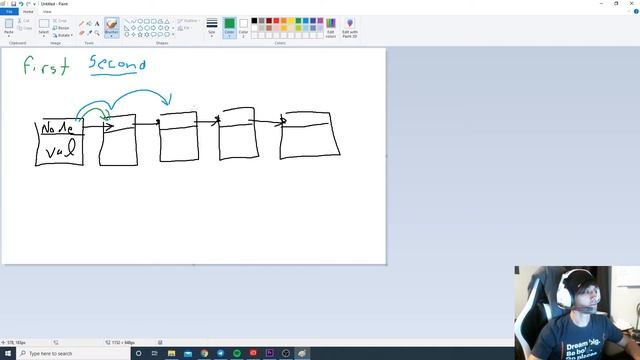This screenshot has height=360, width=640.
Task: Choose the Right triangle shape
Action: [x=127, y=28]
